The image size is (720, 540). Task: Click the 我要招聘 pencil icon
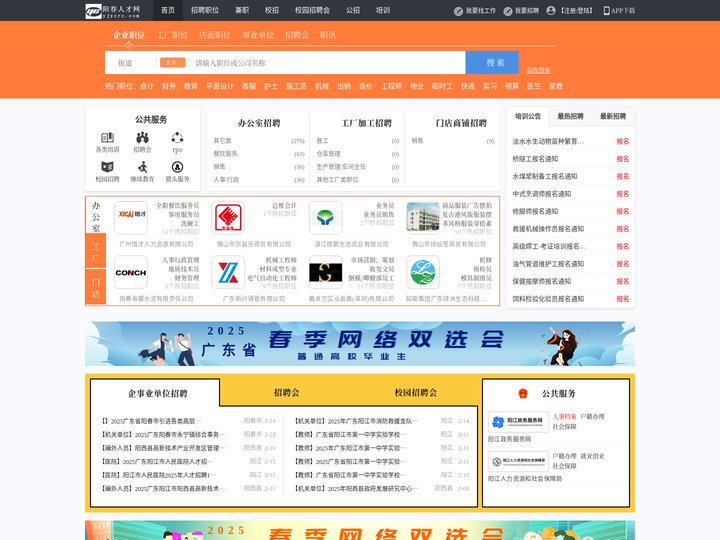click(507, 11)
